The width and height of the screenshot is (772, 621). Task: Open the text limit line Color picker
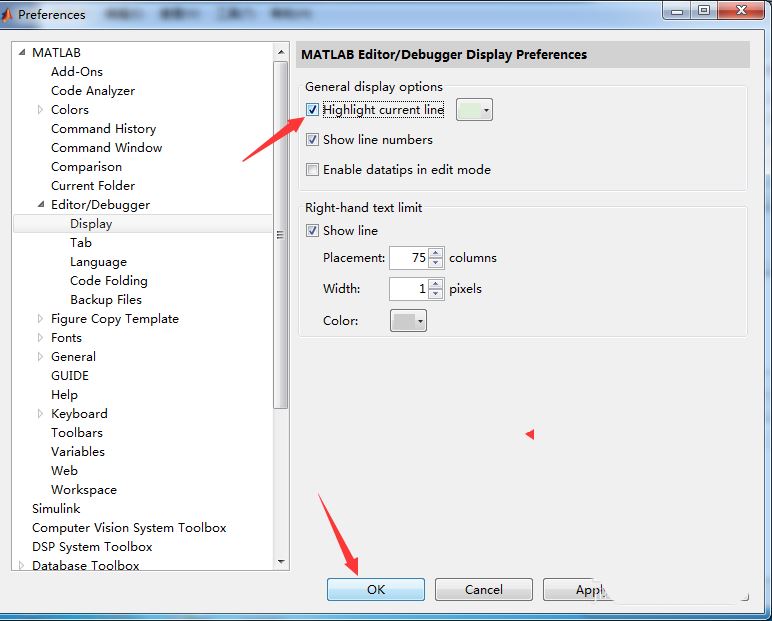pyautogui.click(x=408, y=321)
